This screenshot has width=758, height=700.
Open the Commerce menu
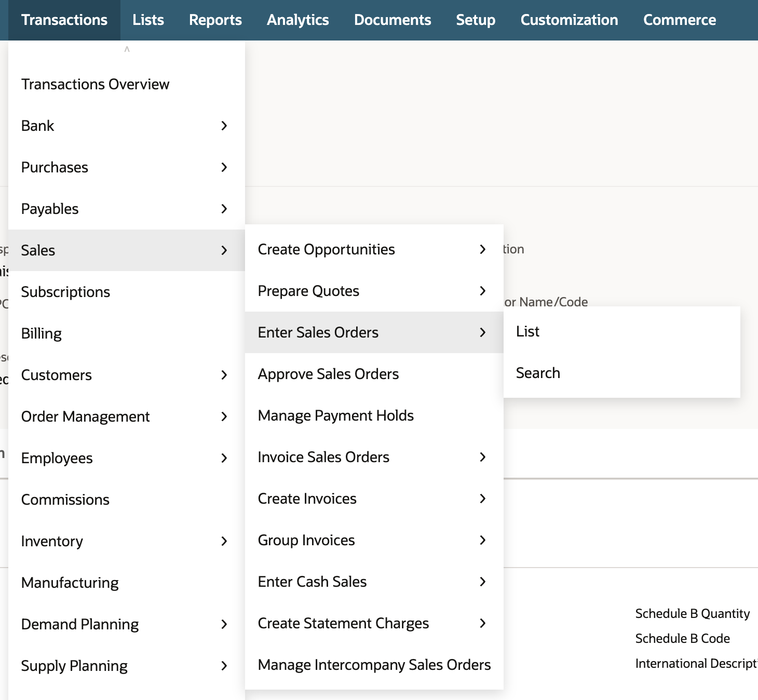(x=680, y=20)
